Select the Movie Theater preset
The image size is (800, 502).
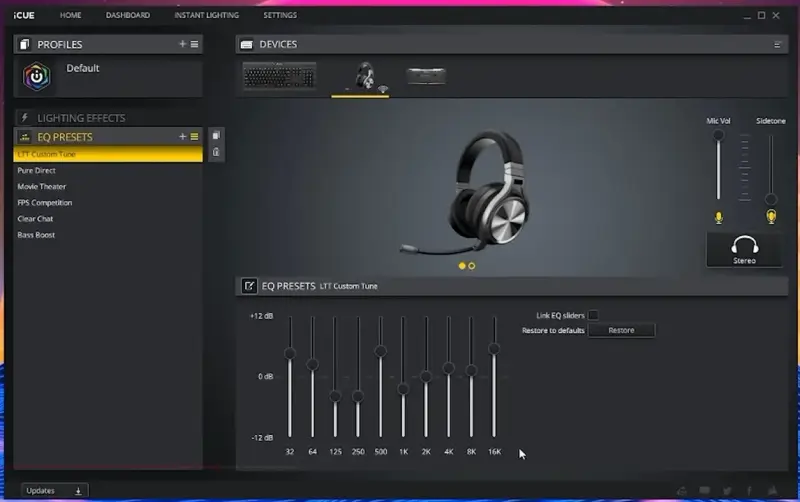click(x=41, y=186)
